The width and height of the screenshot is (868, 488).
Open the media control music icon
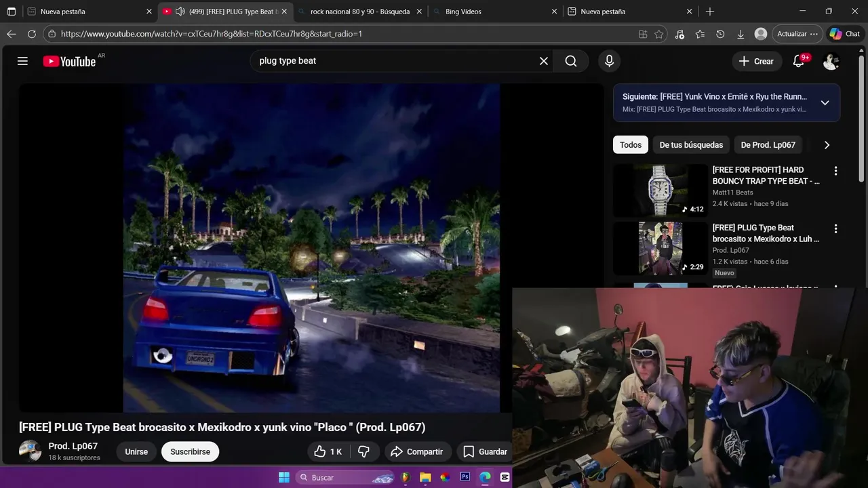pos(679,34)
